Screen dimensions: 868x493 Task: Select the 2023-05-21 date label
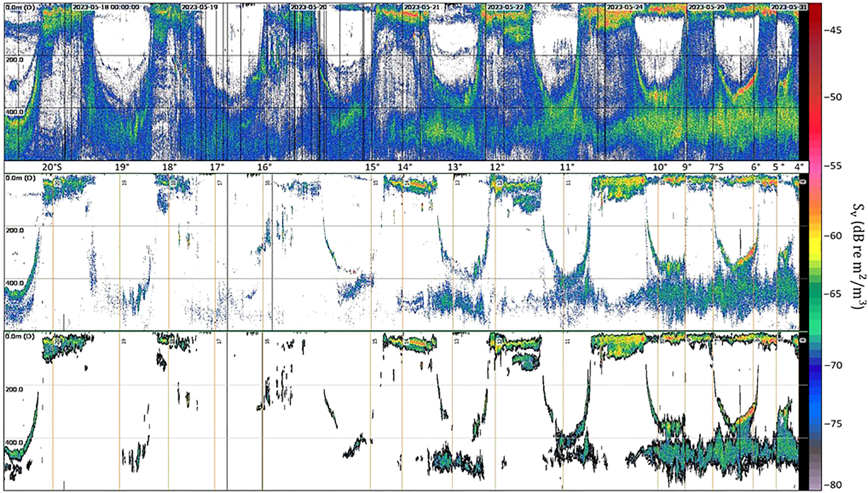421,7
